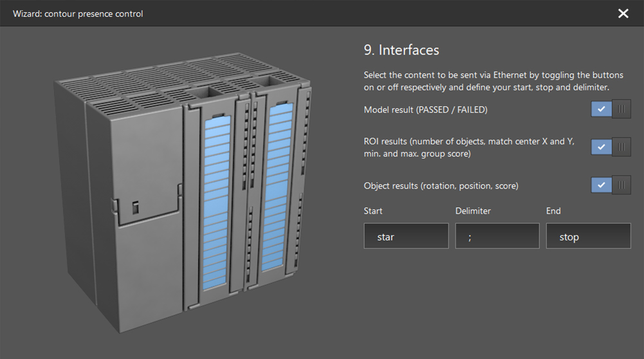Click the grip handle of ROI results toggle
Image resolution: width=644 pixels, height=359 pixels.
(621, 147)
